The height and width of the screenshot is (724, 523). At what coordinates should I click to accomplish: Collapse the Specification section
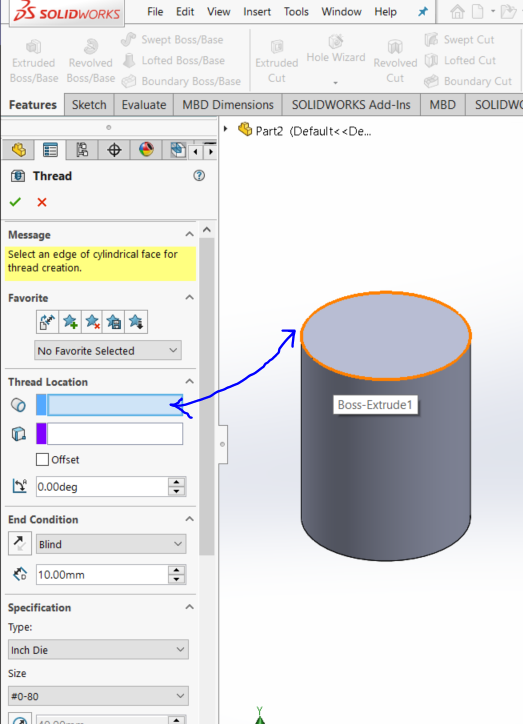point(189,607)
